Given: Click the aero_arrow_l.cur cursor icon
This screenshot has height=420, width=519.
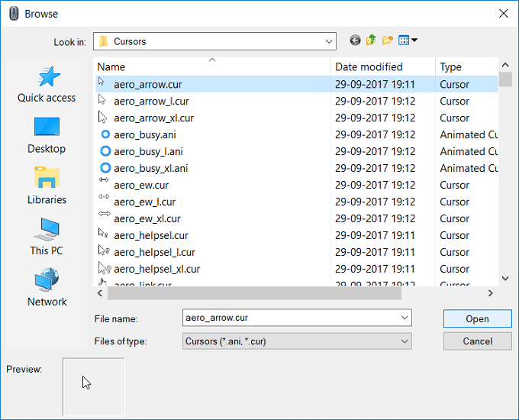Looking at the screenshot, I should point(102,99).
